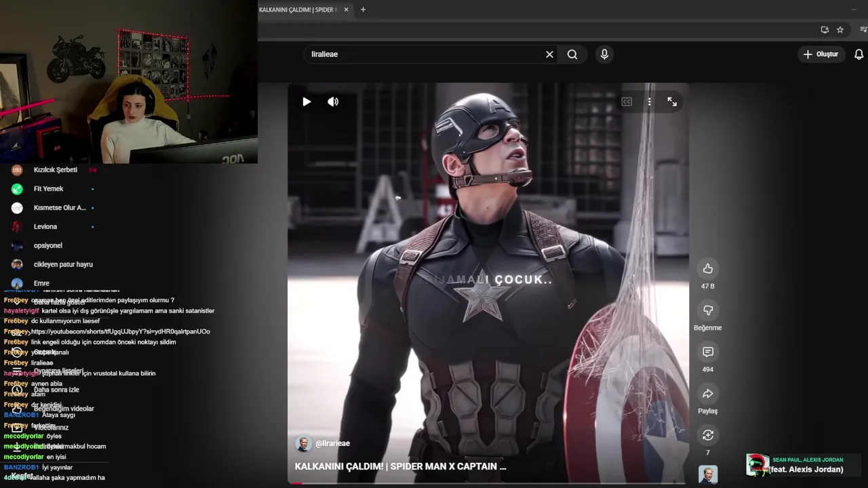The width and height of the screenshot is (868, 488).
Task: Click Fit Yemek channel avatar icon
Action: [17, 189]
